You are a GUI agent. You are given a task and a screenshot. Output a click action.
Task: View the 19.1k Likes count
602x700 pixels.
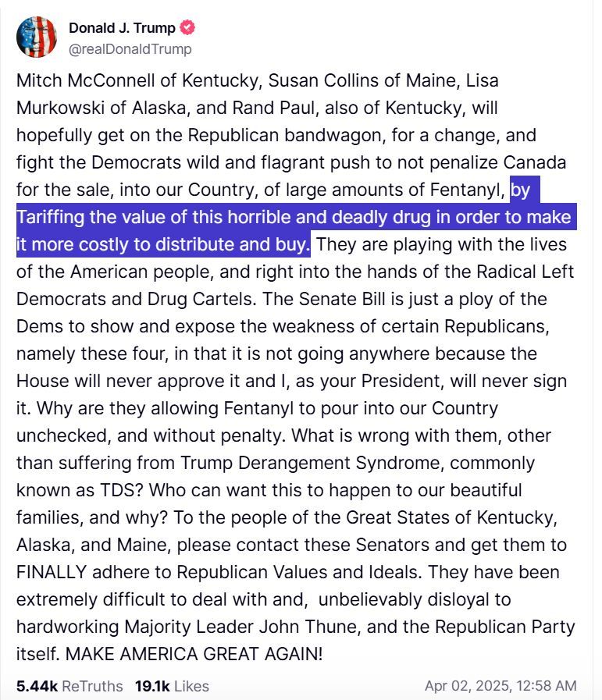[x=172, y=686]
